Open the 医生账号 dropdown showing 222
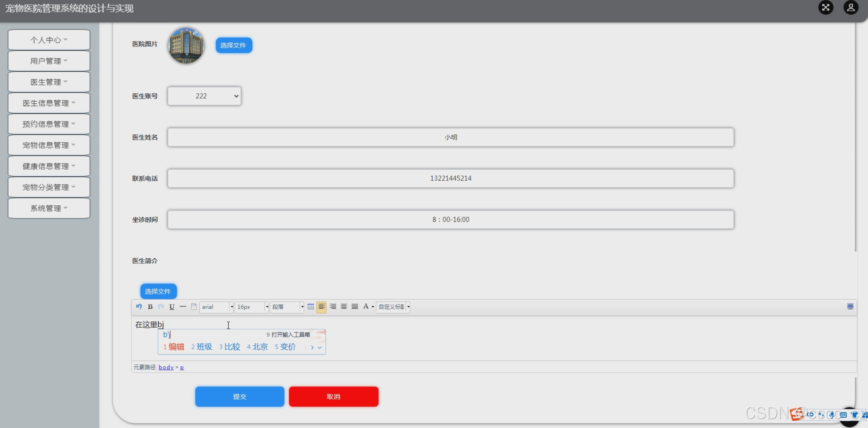 pos(204,96)
